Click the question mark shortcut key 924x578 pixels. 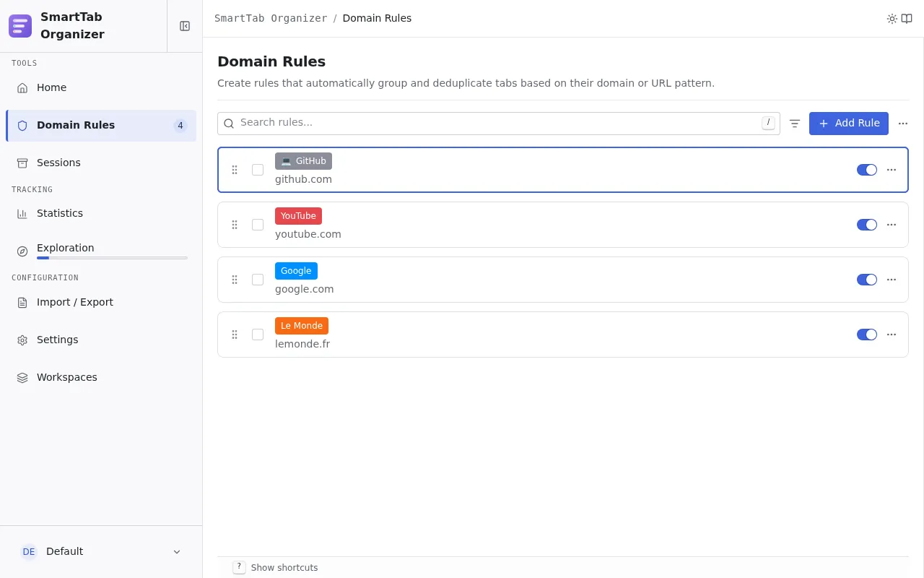coord(239,567)
